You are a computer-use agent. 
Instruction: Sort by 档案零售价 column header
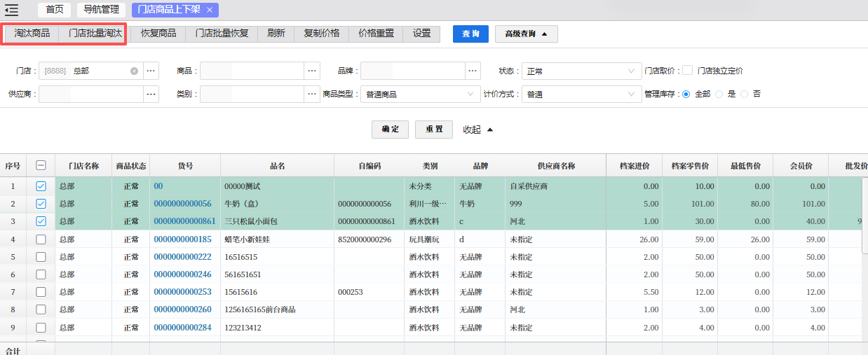690,166
